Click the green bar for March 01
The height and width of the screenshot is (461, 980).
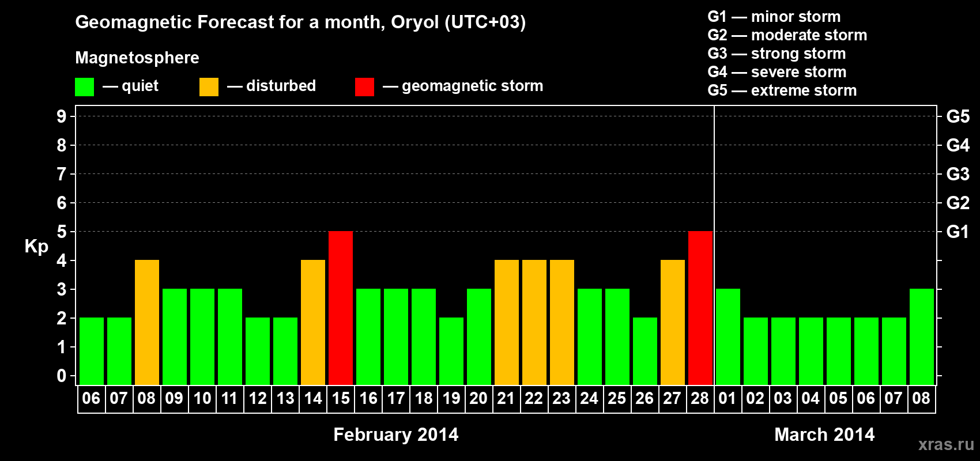point(728,337)
